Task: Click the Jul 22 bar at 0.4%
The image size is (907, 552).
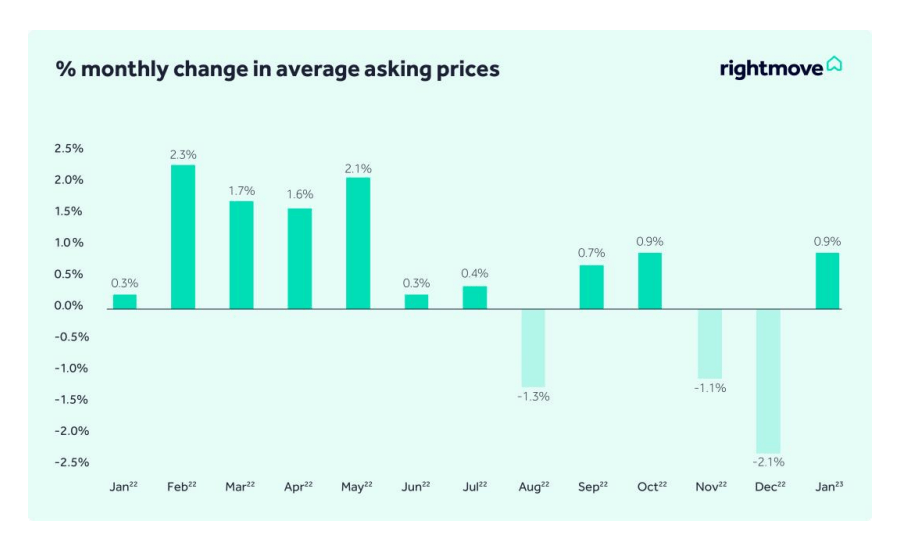Action: tap(475, 298)
